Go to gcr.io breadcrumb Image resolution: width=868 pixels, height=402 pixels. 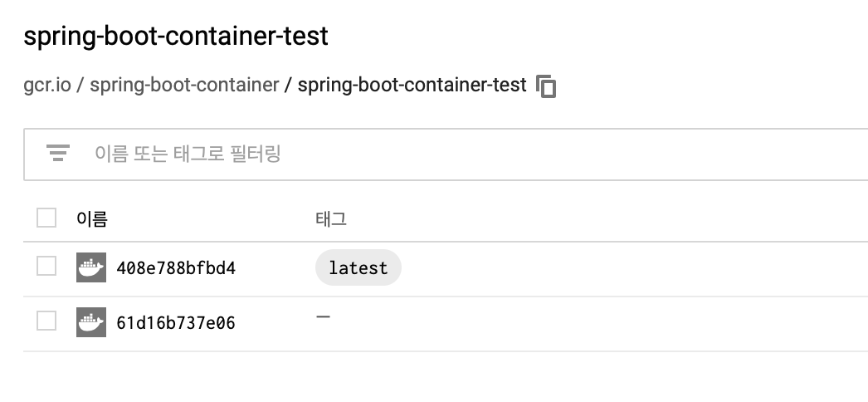pos(47,86)
